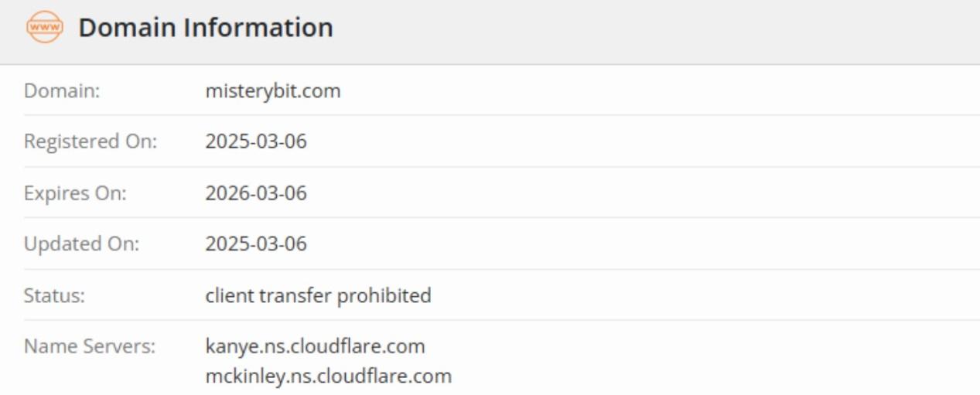The height and width of the screenshot is (395, 980).
Task: Select the 2026-03-06 expiry date
Action: tap(255, 193)
